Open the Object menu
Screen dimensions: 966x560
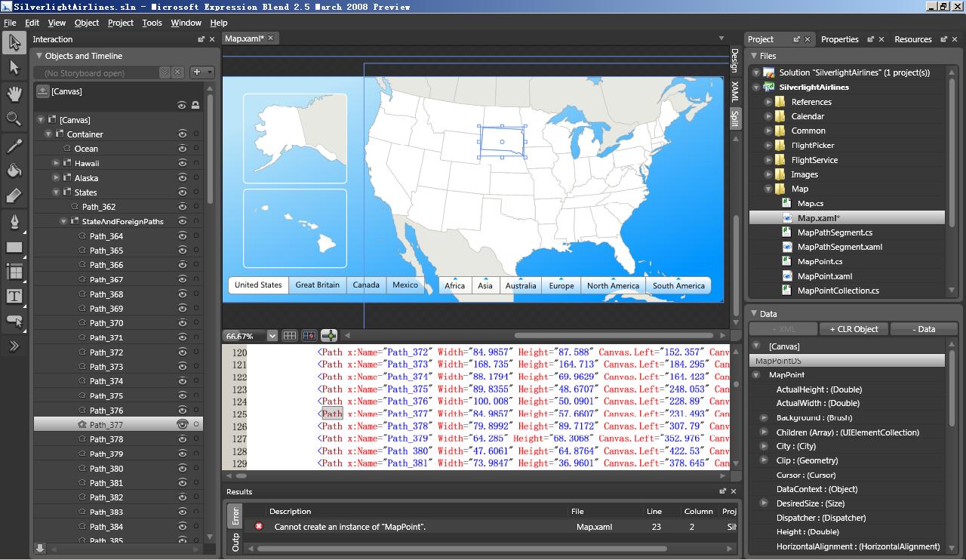click(87, 23)
